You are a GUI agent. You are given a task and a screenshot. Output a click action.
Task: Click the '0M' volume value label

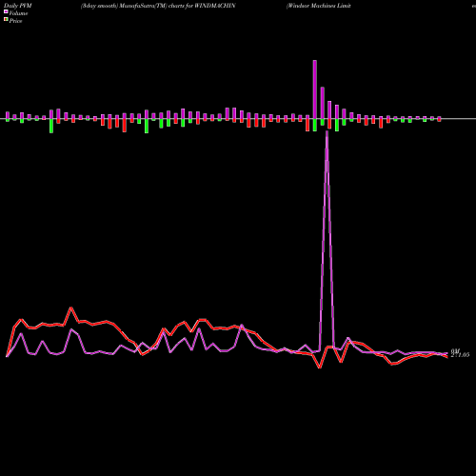pos(455,351)
